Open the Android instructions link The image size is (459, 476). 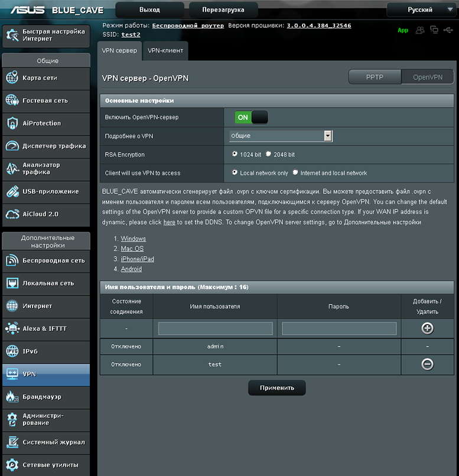coord(131,269)
